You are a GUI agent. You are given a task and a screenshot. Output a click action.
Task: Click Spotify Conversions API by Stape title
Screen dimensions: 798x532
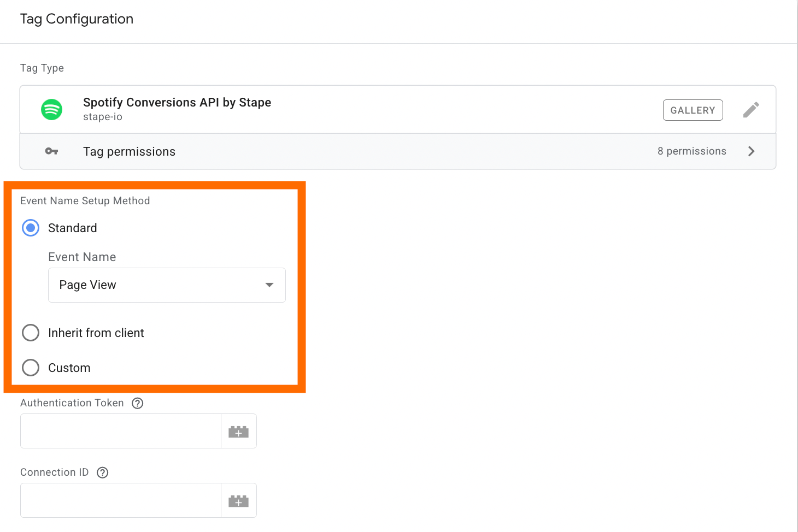tap(177, 102)
